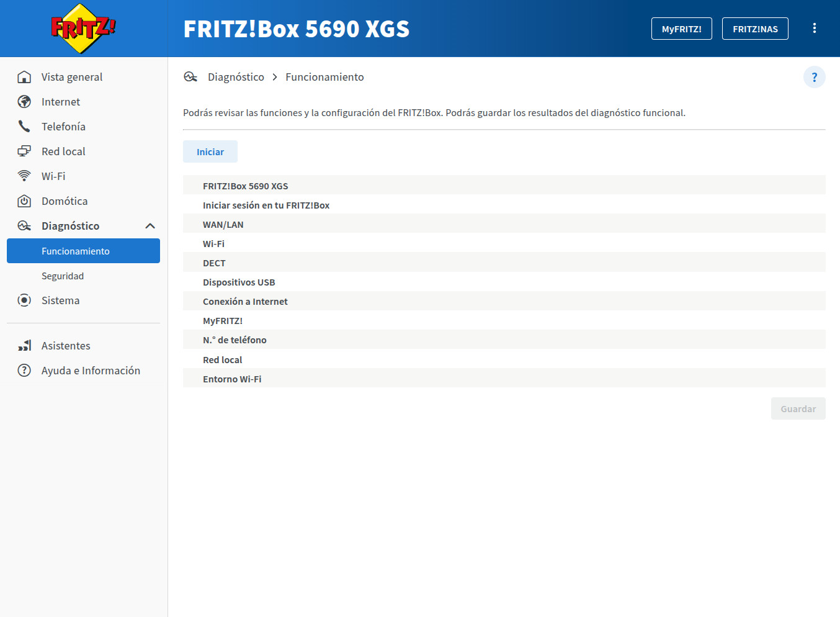This screenshot has width=840, height=617.
Task: Click the Red local row in list
Action: pyautogui.click(x=504, y=359)
